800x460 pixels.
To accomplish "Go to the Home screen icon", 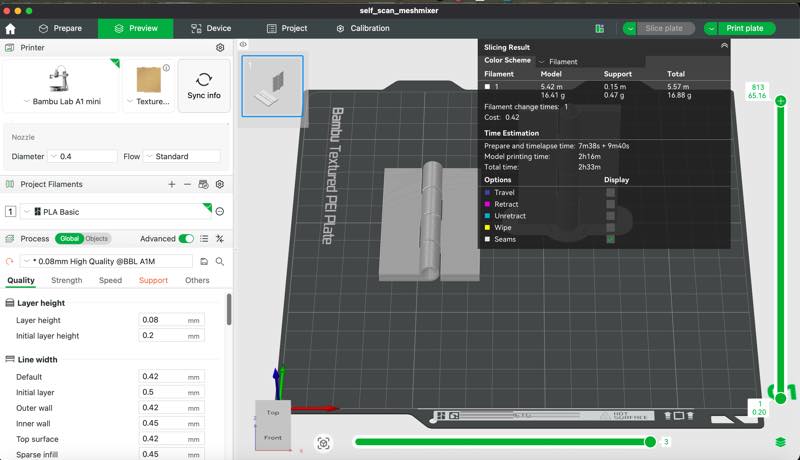I will pyautogui.click(x=10, y=29).
